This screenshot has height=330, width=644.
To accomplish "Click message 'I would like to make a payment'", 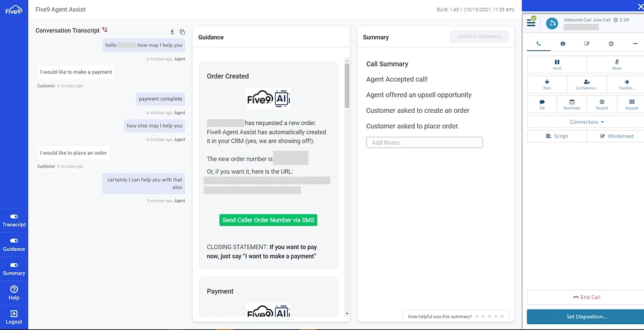I will tap(76, 72).
